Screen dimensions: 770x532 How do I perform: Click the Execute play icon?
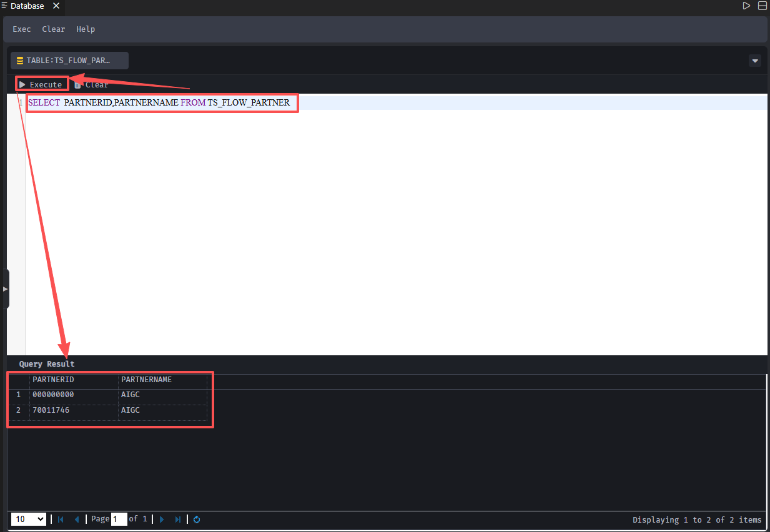(22, 84)
